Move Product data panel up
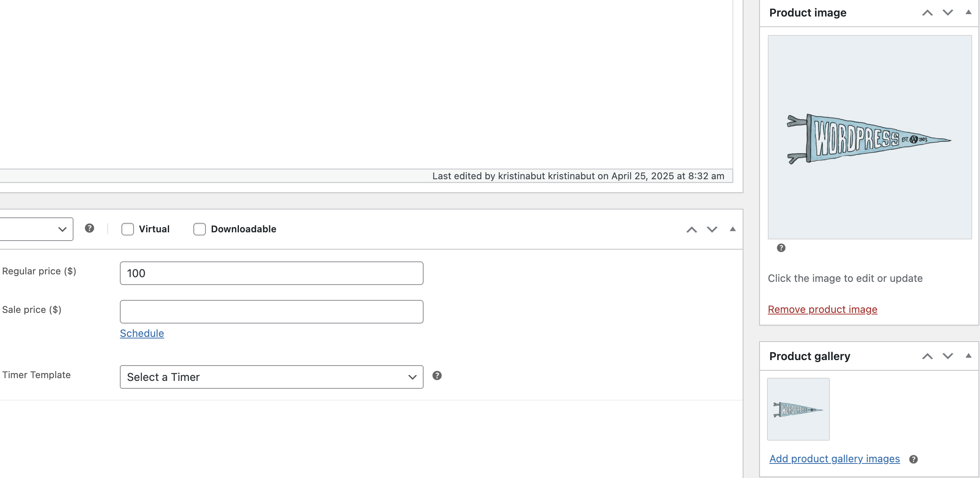This screenshot has height=478, width=980. 692,230
